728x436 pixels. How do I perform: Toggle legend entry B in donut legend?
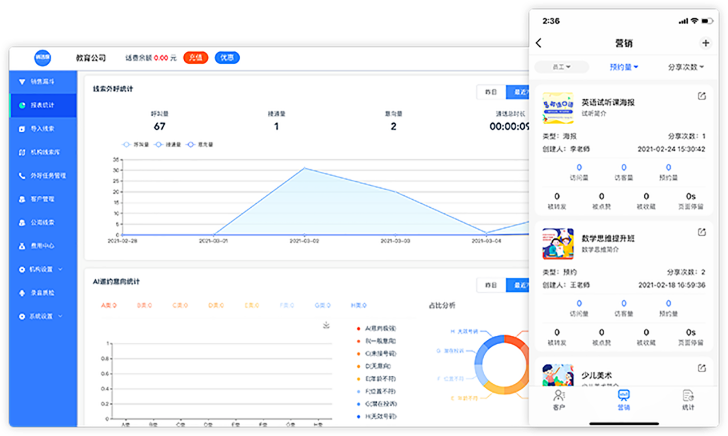click(376, 341)
